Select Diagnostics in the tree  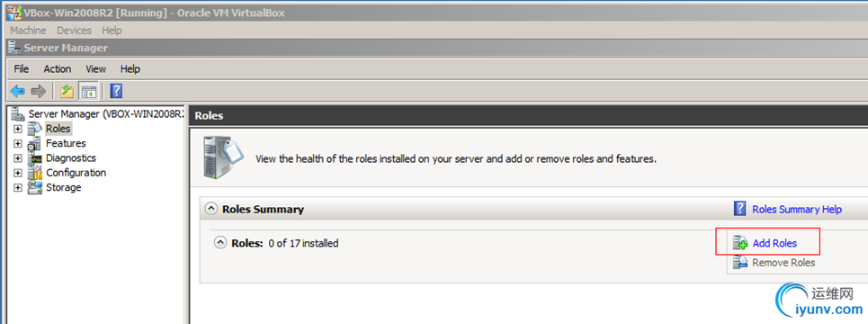[71, 157]
